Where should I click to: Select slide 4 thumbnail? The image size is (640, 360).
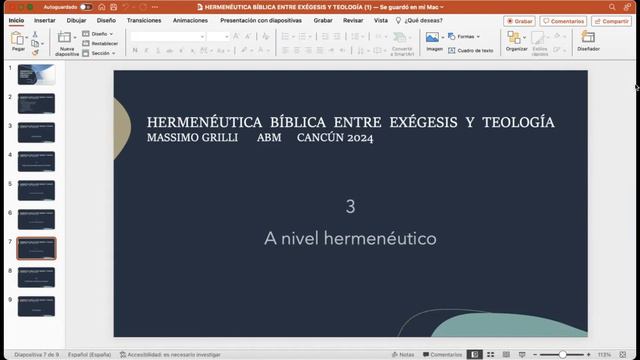pyautogui.click(x=36, y=162)
